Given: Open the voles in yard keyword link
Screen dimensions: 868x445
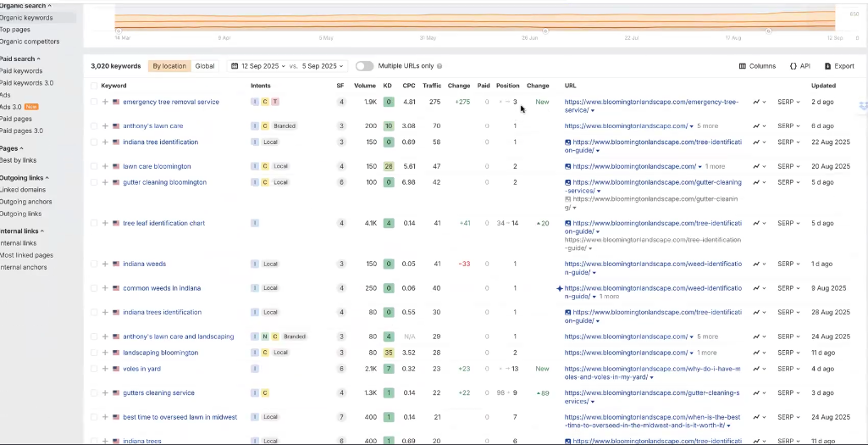Looking at the screenshot, I should pos(141,370).
